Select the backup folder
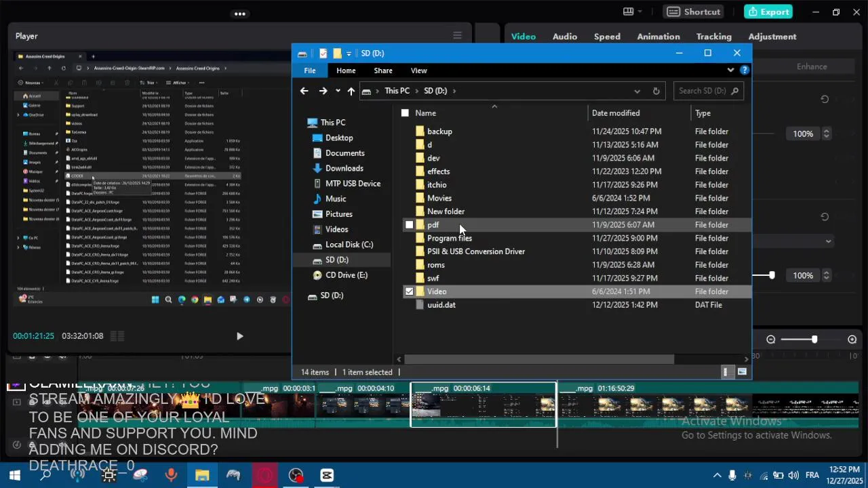868x488 pixels. [439, 131]
